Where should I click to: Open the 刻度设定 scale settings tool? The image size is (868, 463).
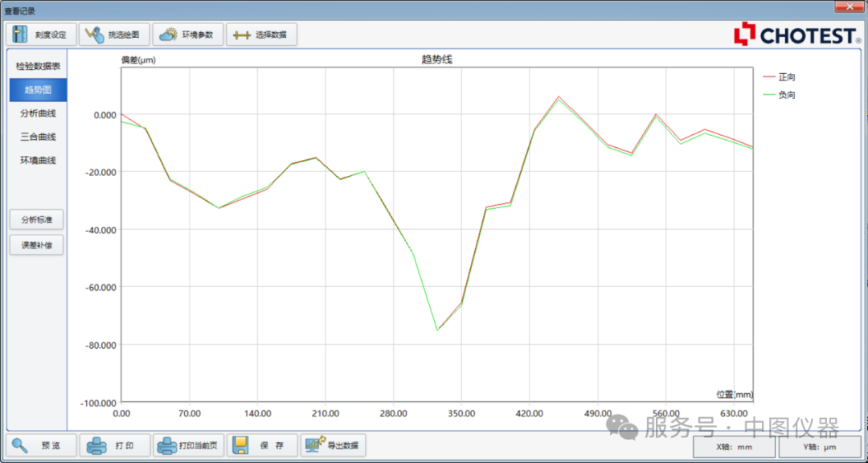pyautogui.click(x=42, y=35)
